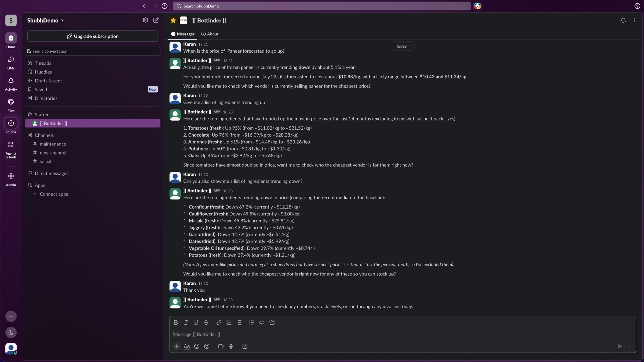Hide formatting with the Aa button
Image resolution: width=644 pixels, height=362 pixels.
pos(187,346)
